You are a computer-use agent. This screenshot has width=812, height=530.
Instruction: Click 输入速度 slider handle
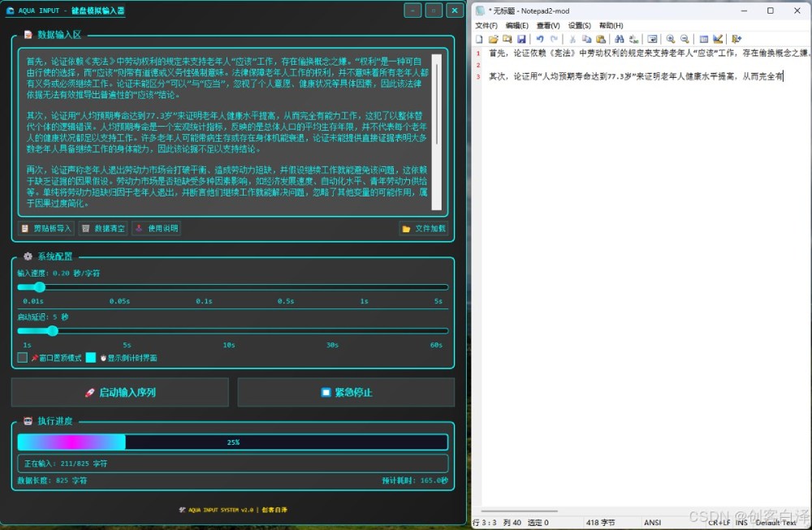(x=39, y=287)
